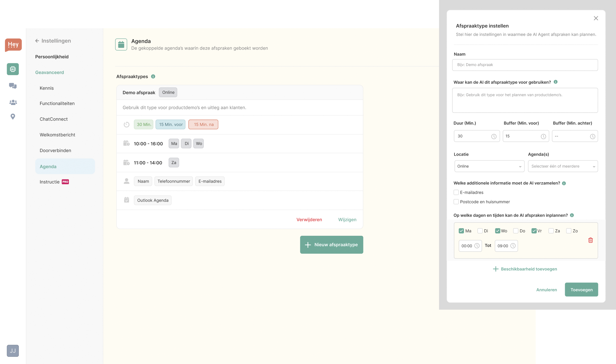Check the Postcode en huisnummer box
Image resolution: width=616 pixels, height=364 pixels.
tap(456, 202)
